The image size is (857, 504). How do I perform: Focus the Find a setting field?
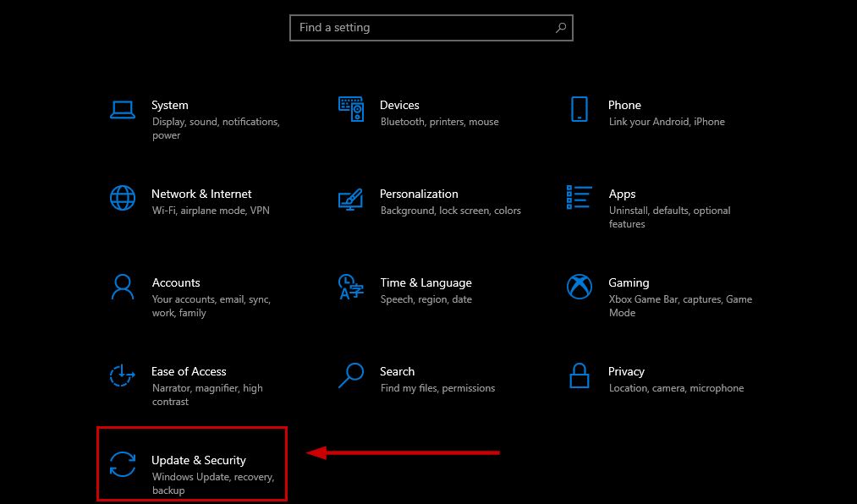(431, 28)
